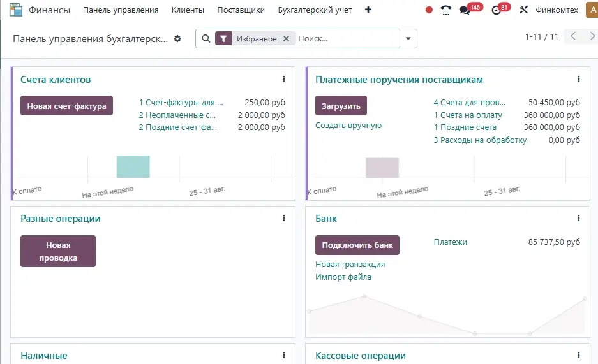Click the Импорт файла link
This screenshot has width=598, height=364.
pos(343,277)
